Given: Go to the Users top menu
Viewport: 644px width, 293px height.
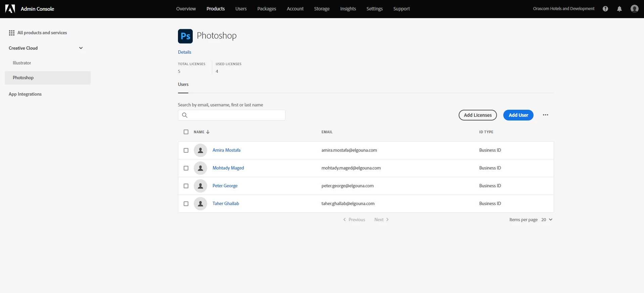Looking at the screenshot, I should point(241,9).
